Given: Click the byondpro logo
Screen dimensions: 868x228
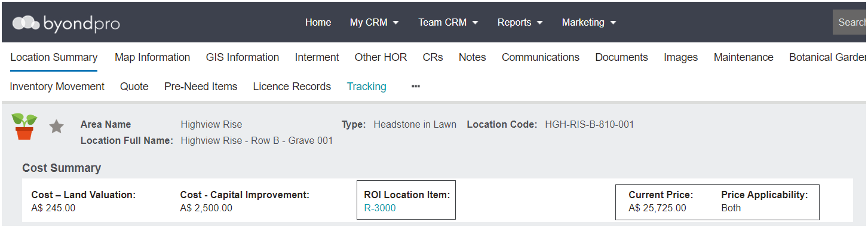Looking at the screenshot, I should pos(66,23).
